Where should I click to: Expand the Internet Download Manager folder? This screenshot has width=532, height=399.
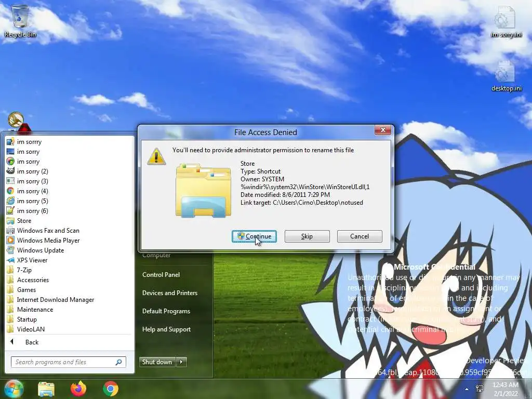click(50, 299)
